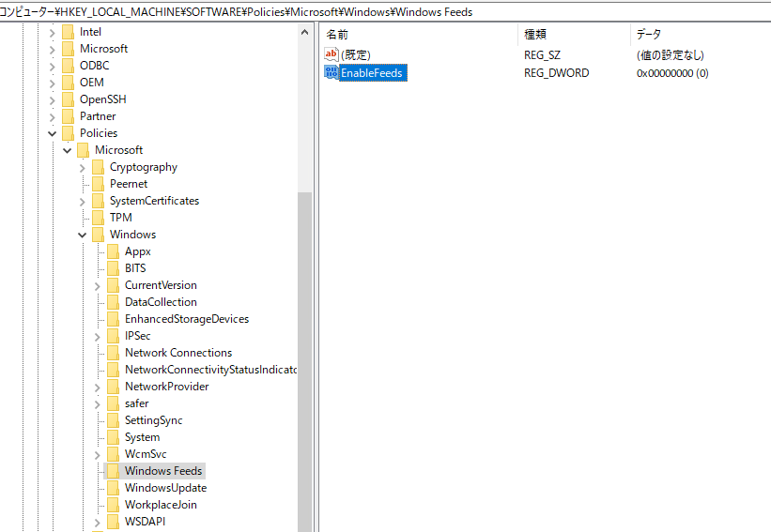Expand the NetworkProvider key
Image resolution: width=771 pixels, height=532 pixels.
click(x=98, y=388)
